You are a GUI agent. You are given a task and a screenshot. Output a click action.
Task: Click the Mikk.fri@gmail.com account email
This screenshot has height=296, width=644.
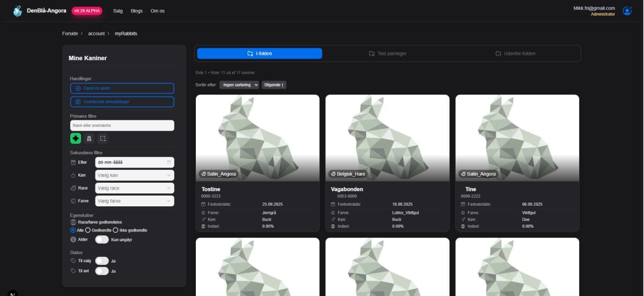click(594, 8)
